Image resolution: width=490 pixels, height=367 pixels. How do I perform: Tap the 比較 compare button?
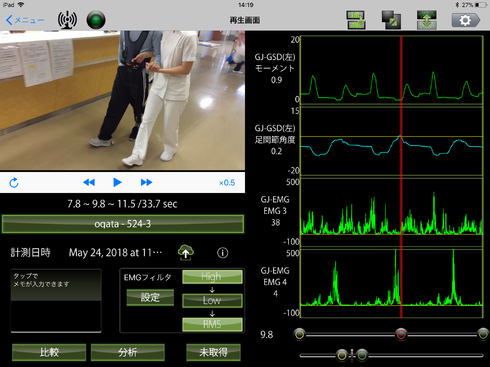pyautogui.click(x=49, y=352)
